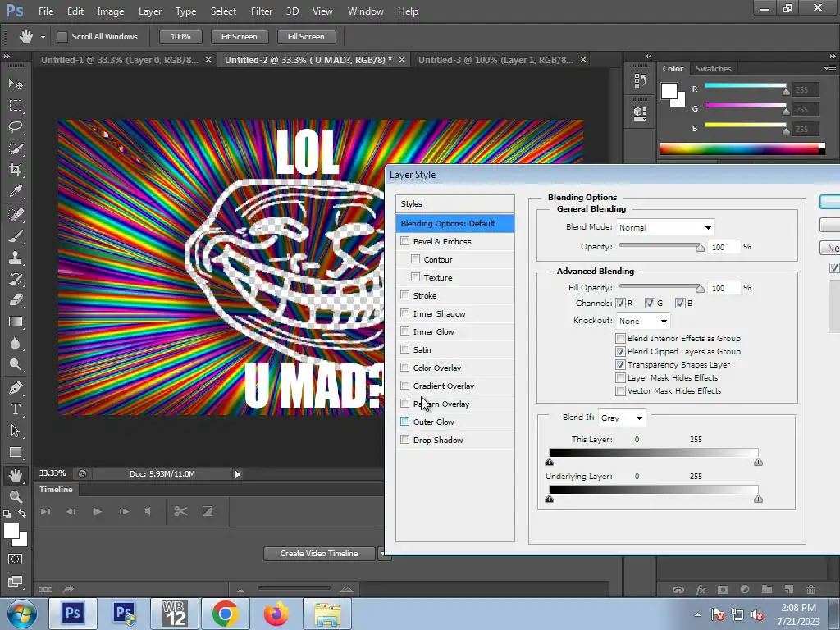Image resolution: width=840 pixels, height=630 pixels.
Task: Select the Brush tool
Action: pos(16,236)
